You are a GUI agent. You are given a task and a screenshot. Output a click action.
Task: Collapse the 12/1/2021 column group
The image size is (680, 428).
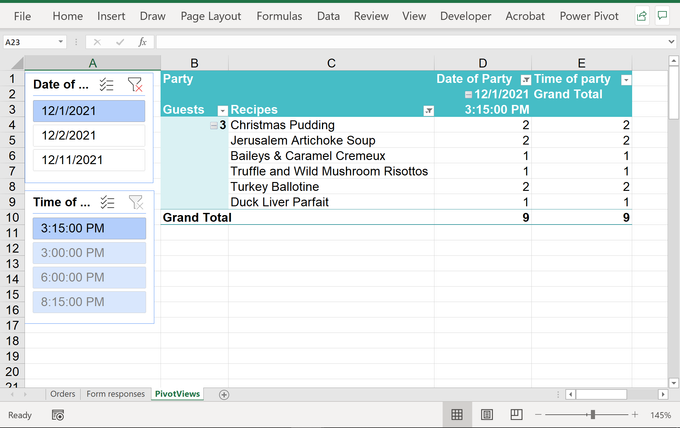coord(468,95)
